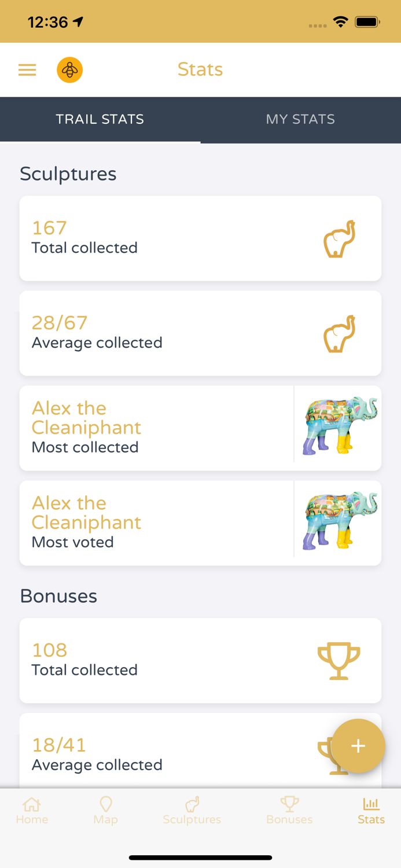Tap the 108 Total collected bonuses card
This screenshot has width=401, height=868.
(174, 660)
